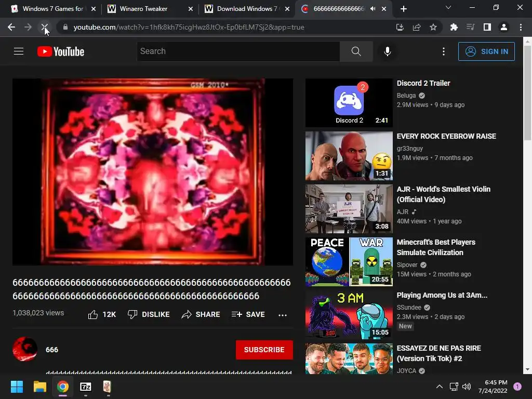Focus the YouTube Search field
This screenshot has height=399, width=532.
[x=238, y=51]
